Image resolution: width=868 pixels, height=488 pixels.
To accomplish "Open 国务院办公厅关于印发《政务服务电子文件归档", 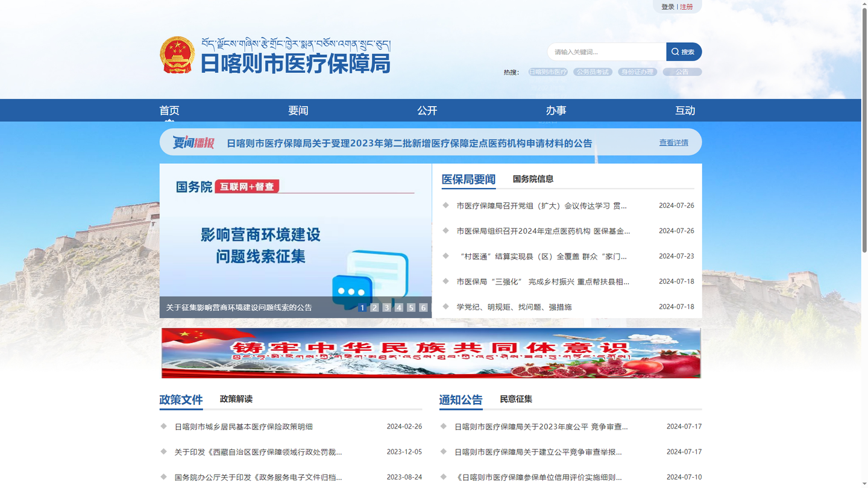I will (x=258, y=477).
